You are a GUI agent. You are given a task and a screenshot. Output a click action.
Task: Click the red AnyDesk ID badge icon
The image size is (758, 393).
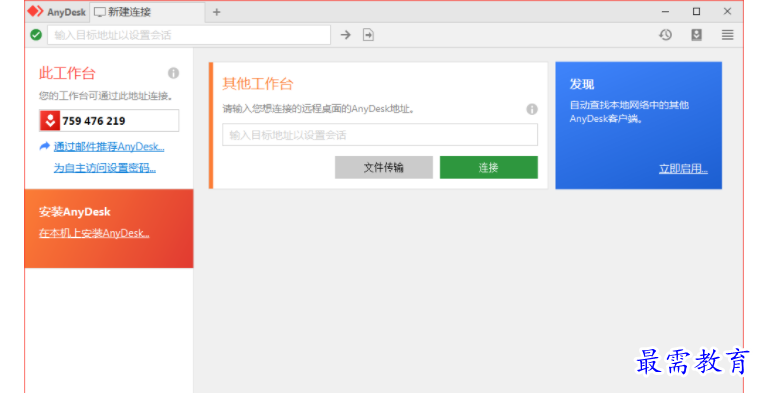[x=50, y=121]
